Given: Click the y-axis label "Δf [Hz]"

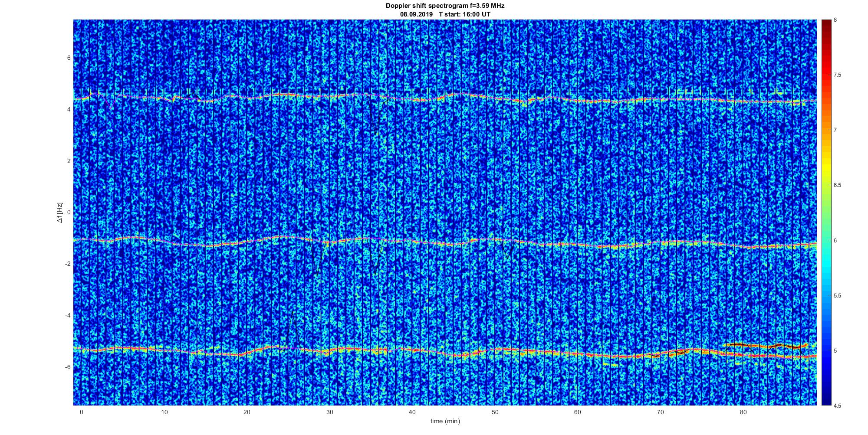Looking at the screenshot, I should coord(59,213).
